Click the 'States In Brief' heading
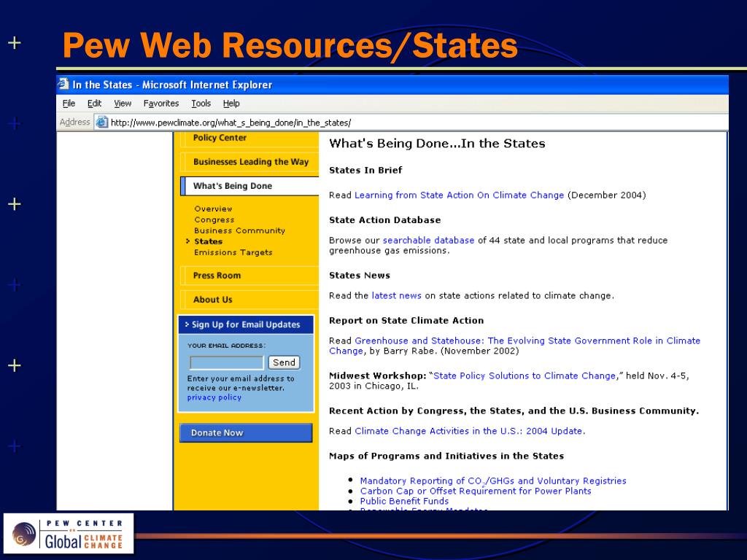Screen dimensions: 747x560 [365, 170]
